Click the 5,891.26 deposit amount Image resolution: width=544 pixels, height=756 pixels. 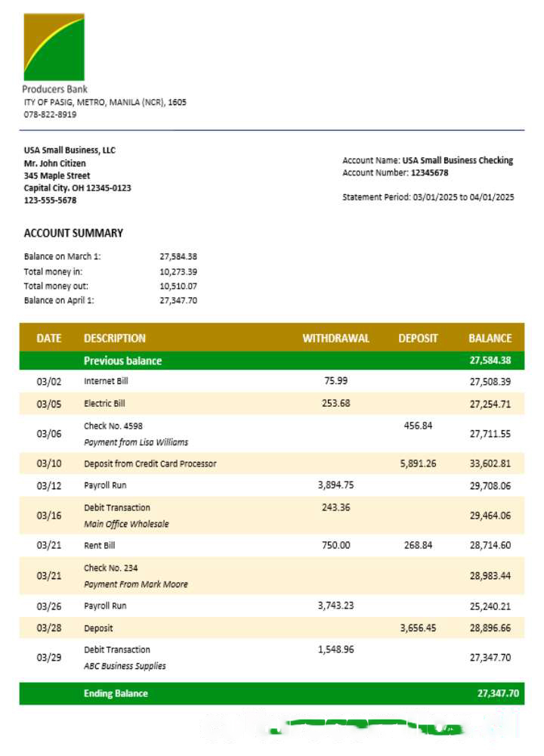coord(418,463)
